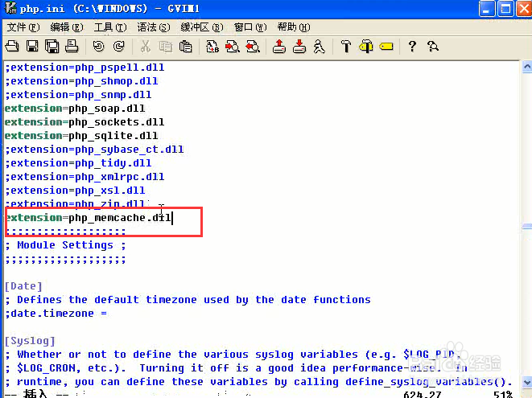532x398 pixels.
Task: Click the line ;extension=php_pspell.dll
Action: 85,68
